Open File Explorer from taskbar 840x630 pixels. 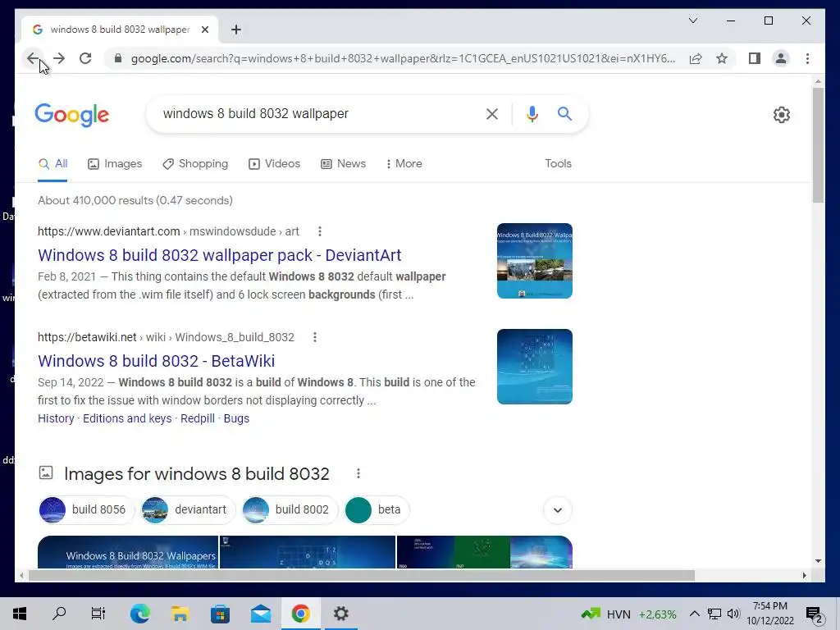click(x=180, y=614)
